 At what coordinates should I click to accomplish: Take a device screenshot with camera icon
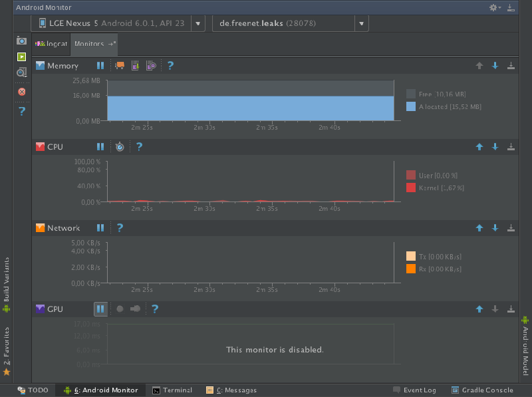pyautogui.click(x=21, y=41)
